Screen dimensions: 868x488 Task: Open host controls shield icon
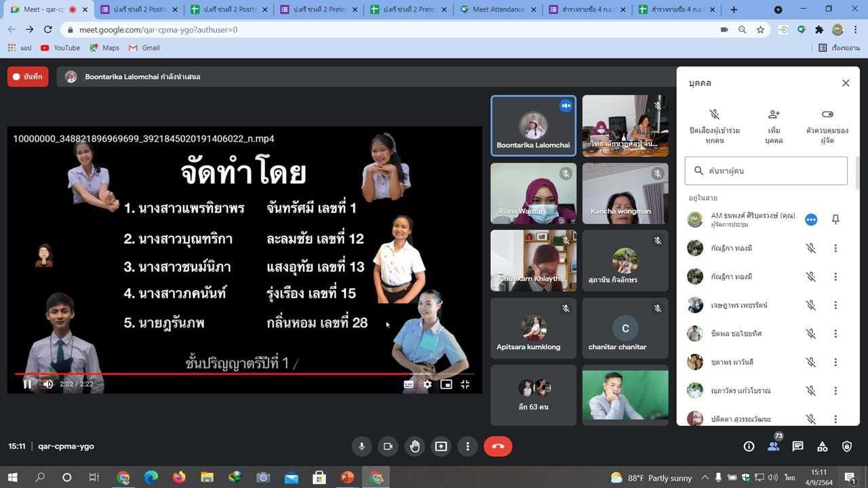point(846,446)
